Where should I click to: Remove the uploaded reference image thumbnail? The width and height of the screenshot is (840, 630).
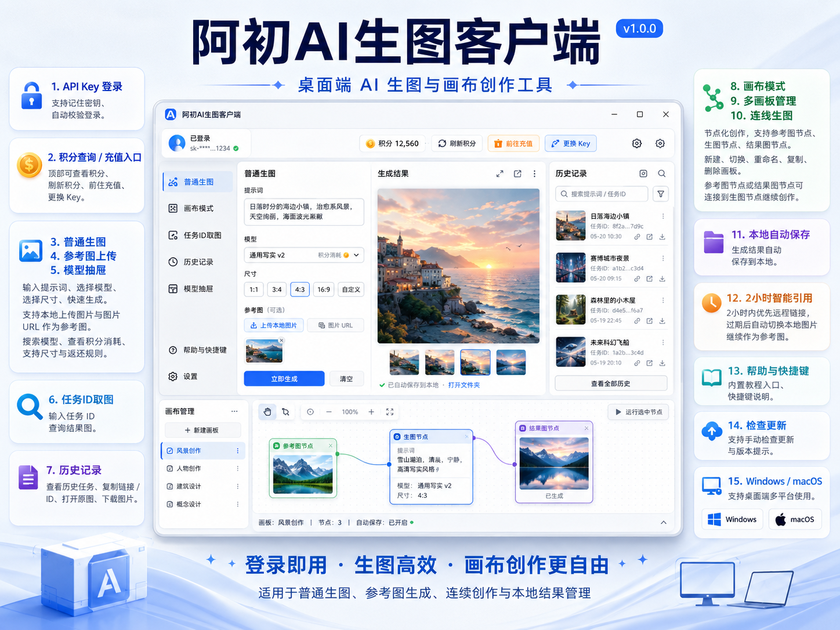point(281,341)
